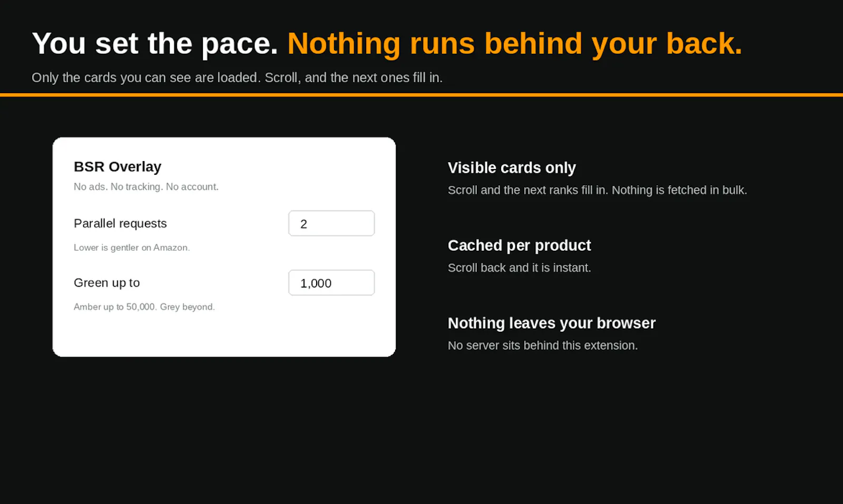Select the 'BSR Overlay' card title

(117, 167)
